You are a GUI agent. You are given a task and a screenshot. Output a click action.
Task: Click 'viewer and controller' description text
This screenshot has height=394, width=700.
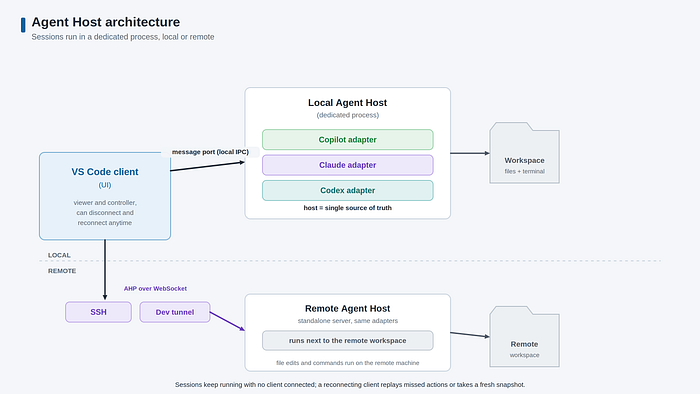tap(105, 212)
